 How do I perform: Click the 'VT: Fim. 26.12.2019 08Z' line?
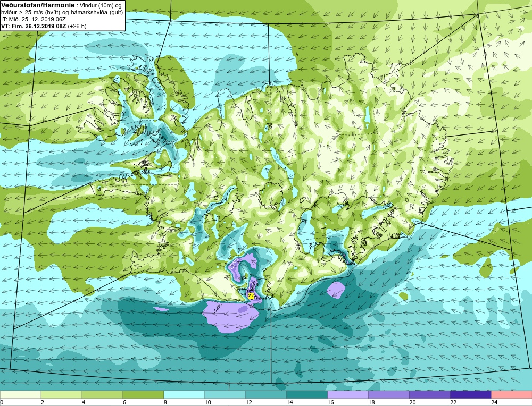[34, 26]
